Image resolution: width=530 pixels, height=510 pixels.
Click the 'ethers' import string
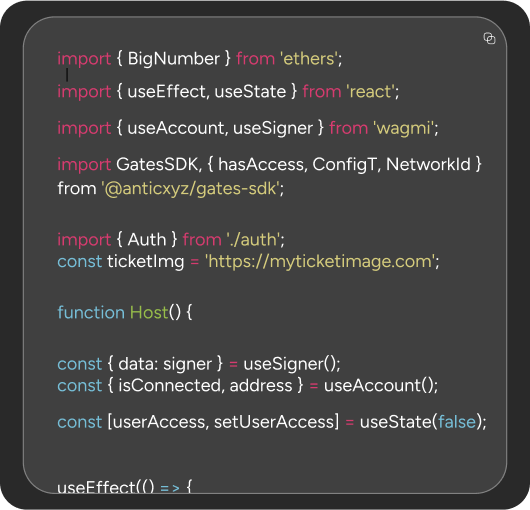[x=309, y=59]
